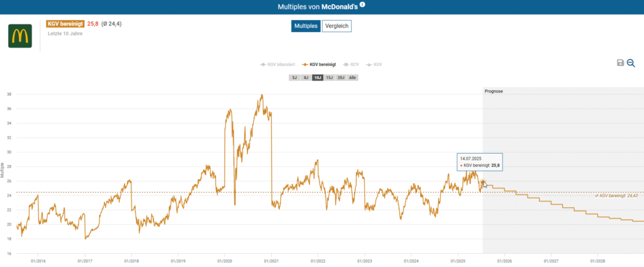Set the time range to 20J
Screen dimensions: 644x267
click(341, 77)
